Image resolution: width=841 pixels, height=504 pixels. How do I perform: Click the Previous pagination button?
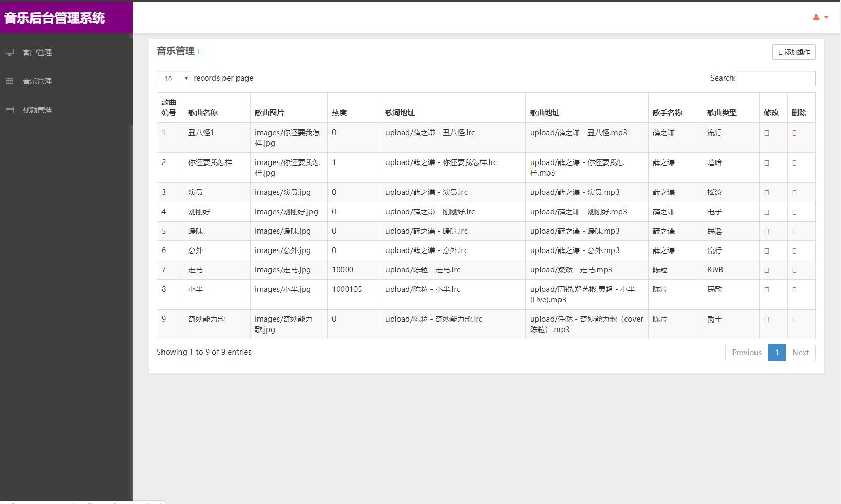coord(747,353)
